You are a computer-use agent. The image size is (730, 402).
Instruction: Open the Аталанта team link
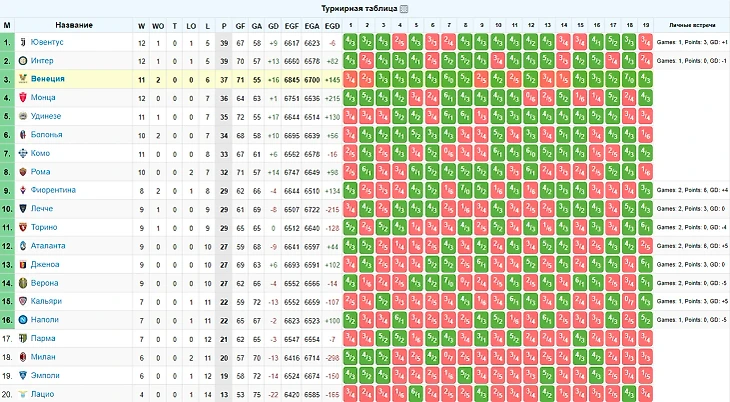[48, 245]
